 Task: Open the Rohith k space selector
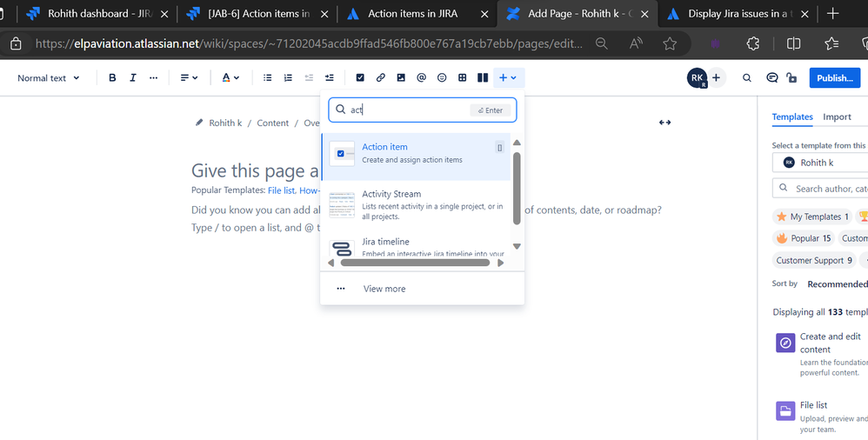[x=820, y=163]
